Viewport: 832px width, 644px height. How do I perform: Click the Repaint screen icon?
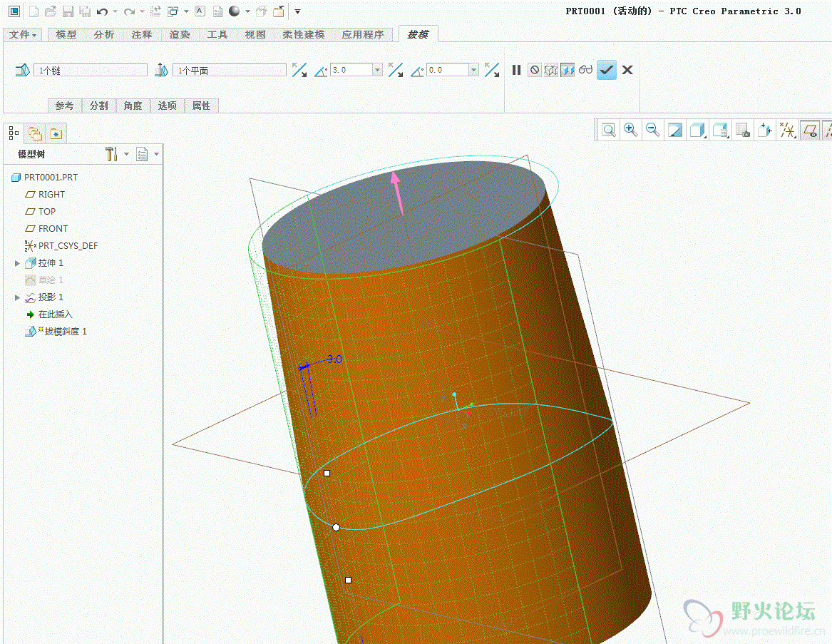(x=675, y=130)
